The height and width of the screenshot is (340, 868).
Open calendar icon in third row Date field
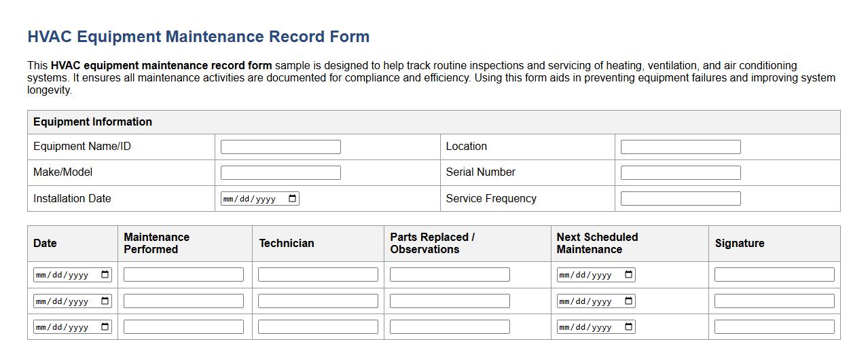point(105,327)
